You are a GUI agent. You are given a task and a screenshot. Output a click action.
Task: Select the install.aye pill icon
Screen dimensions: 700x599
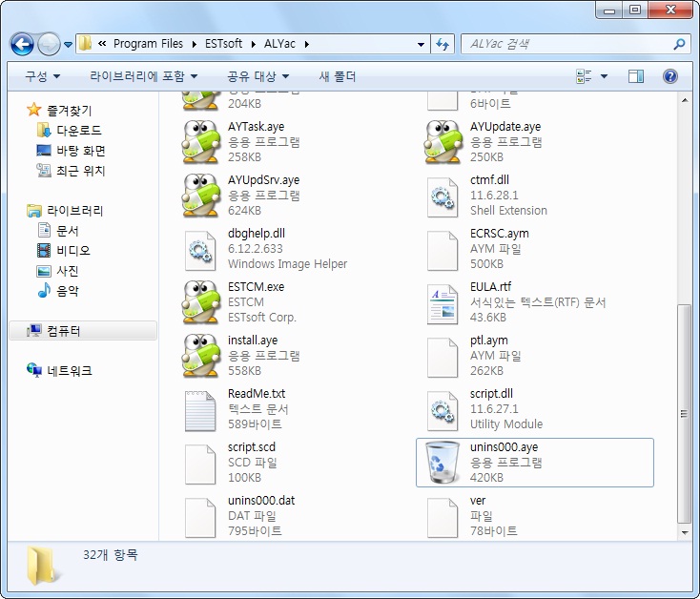point(201,356)
